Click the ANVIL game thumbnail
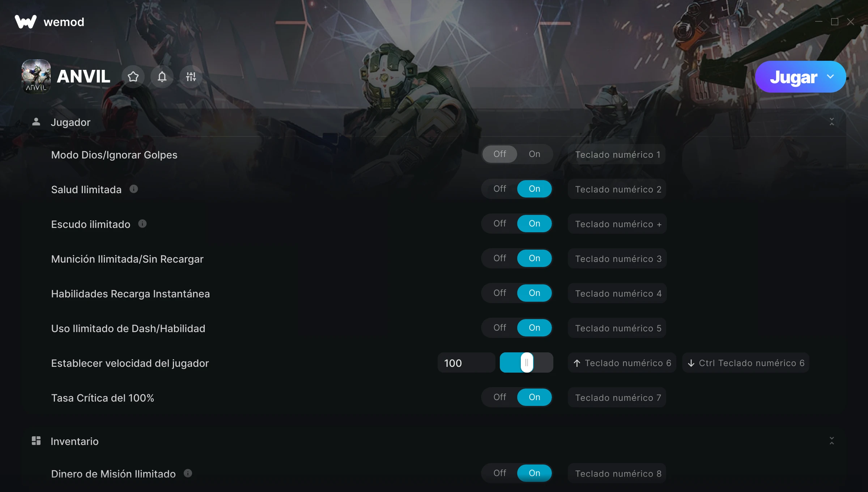 pyautogui.click(x=36, y=77)
